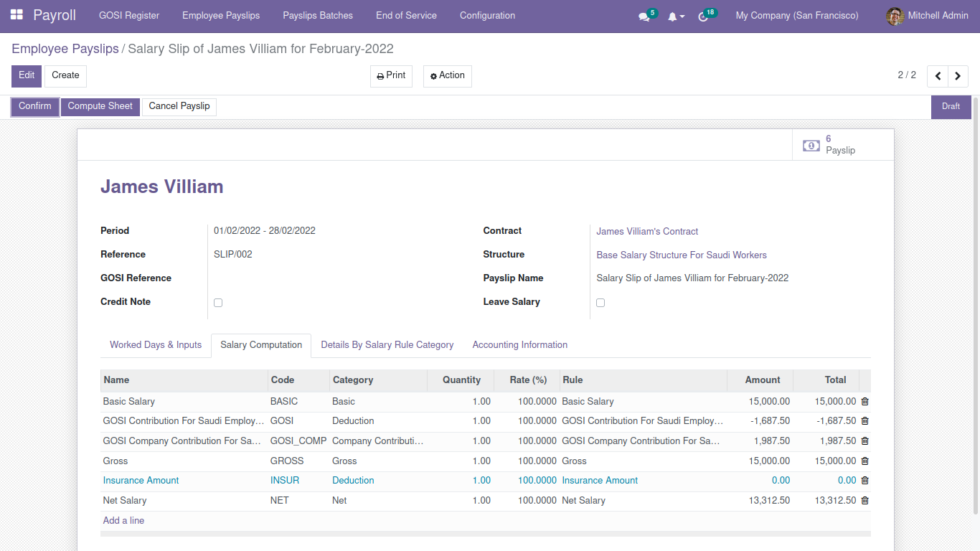Open James Villiam's Contract link
The width and height of the screenshot is (980, 551).
pyautogui.click(x=646, y=231)
